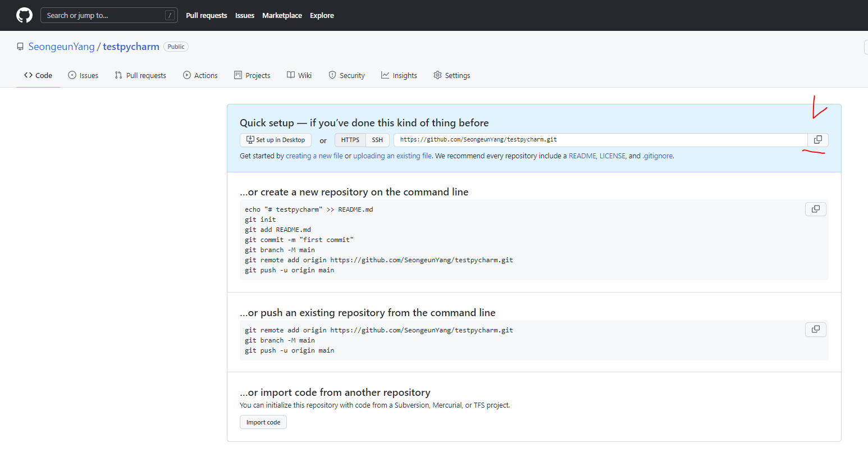Open Issues in the top navigation
868x452 pixels.
(245, 15)
